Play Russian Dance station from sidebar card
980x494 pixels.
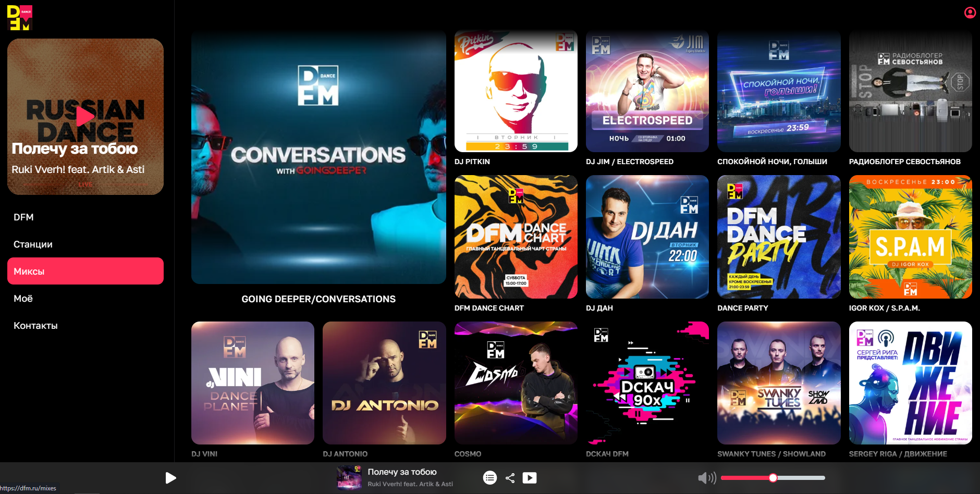(85, 116)
